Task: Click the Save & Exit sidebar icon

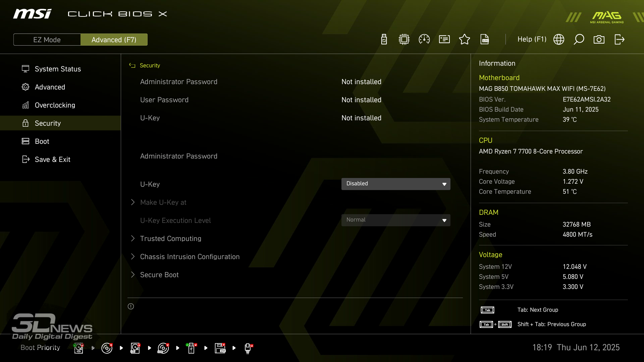Action: [x=25, y=159]
